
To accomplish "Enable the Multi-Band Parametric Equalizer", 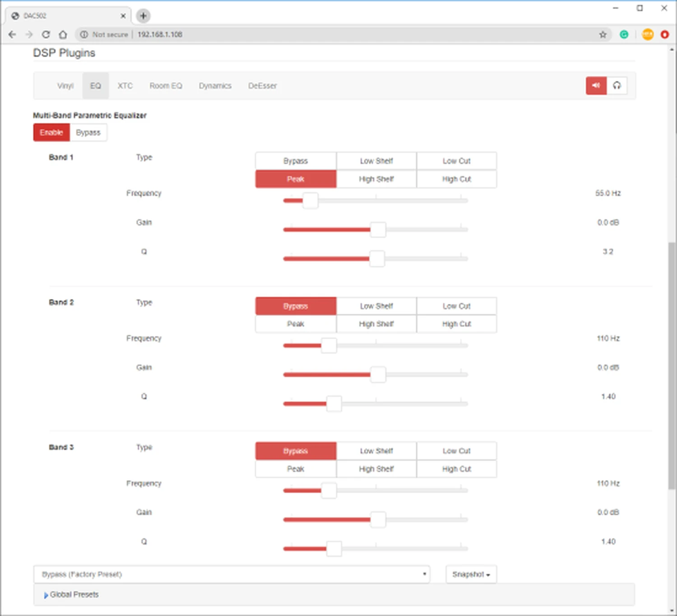I will [51, 132].
